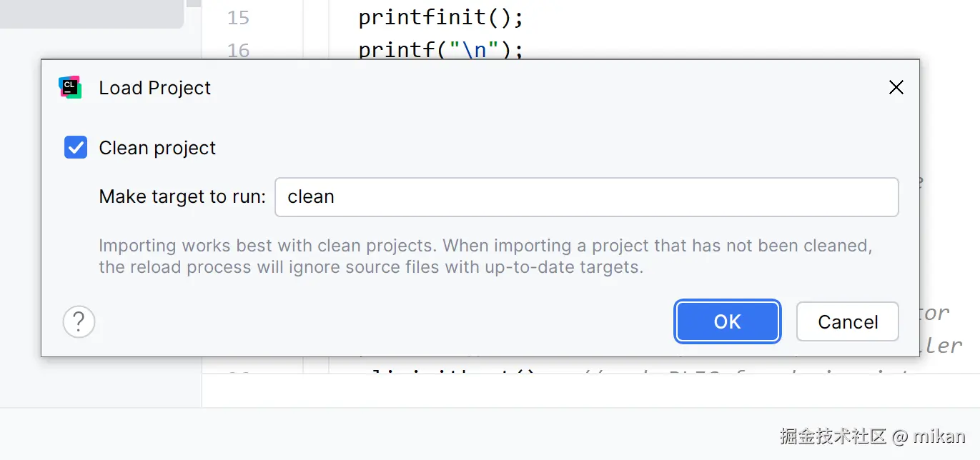Focus the Make target to run field
Screen dimensions: 980x460
(x=586, y=197)
